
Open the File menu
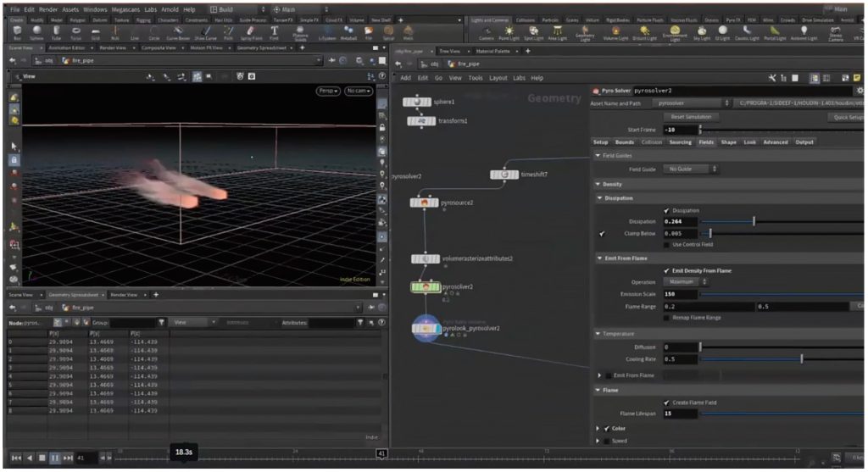click(15, 9)
